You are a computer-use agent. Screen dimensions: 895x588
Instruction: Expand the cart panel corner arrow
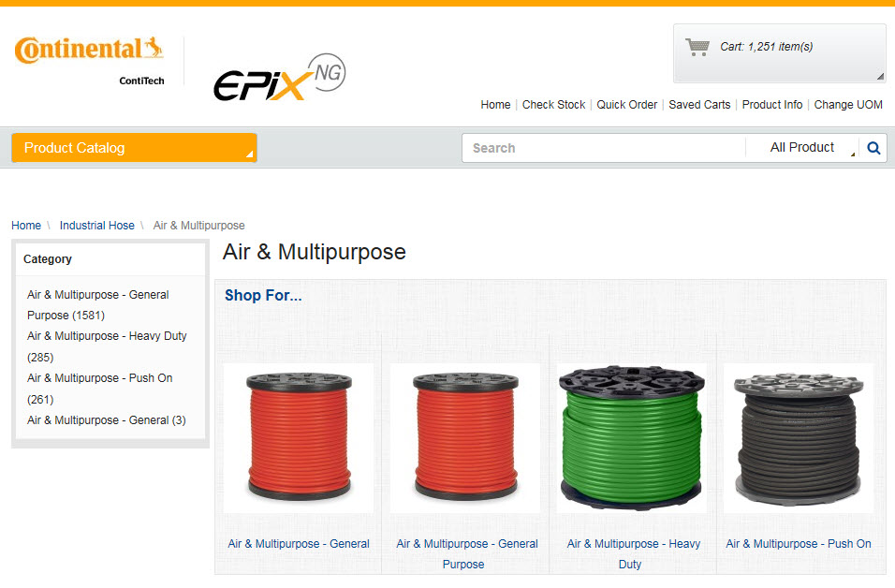[880, 76]
